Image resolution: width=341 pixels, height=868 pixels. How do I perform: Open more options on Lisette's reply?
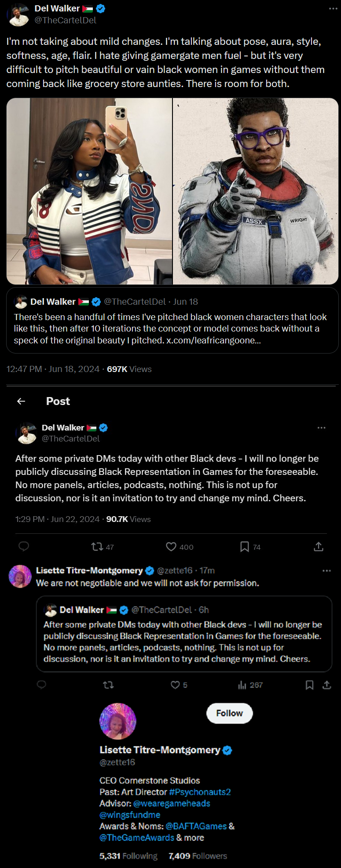326,571
